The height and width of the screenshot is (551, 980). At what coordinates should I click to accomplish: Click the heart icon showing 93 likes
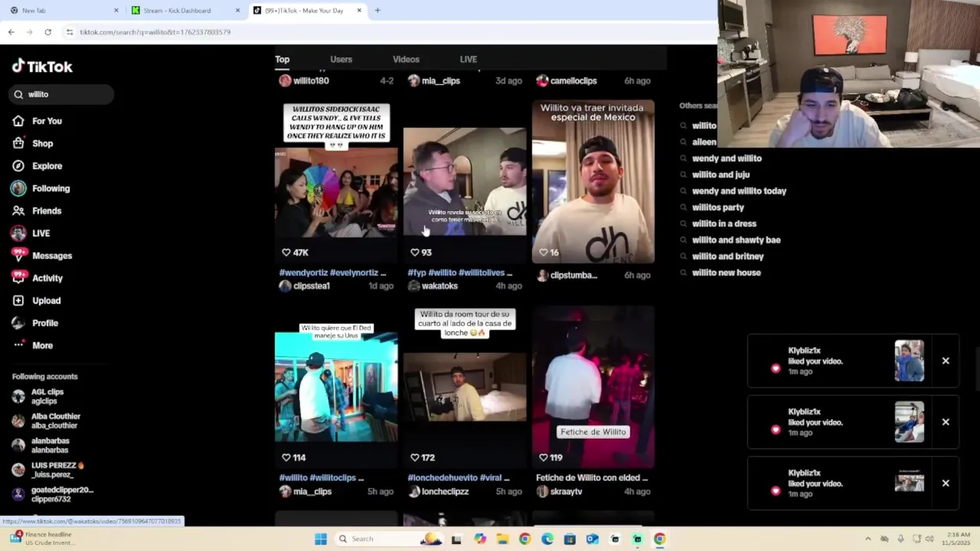pos(415,253)
